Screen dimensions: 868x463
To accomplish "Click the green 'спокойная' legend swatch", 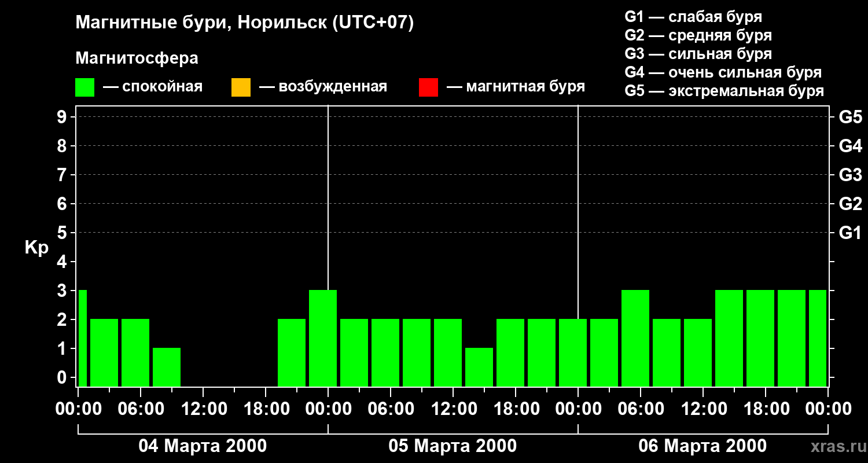I will 84,87.
